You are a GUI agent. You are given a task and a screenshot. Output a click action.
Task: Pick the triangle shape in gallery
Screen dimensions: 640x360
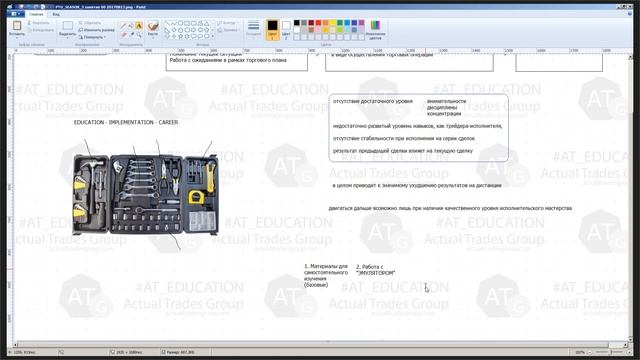tap(207, 23)
